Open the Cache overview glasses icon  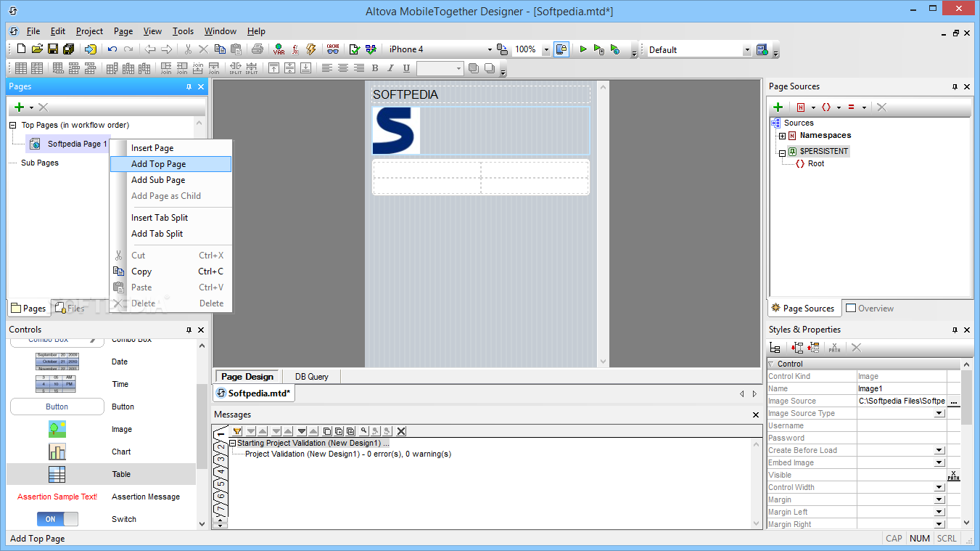[333, 49]
